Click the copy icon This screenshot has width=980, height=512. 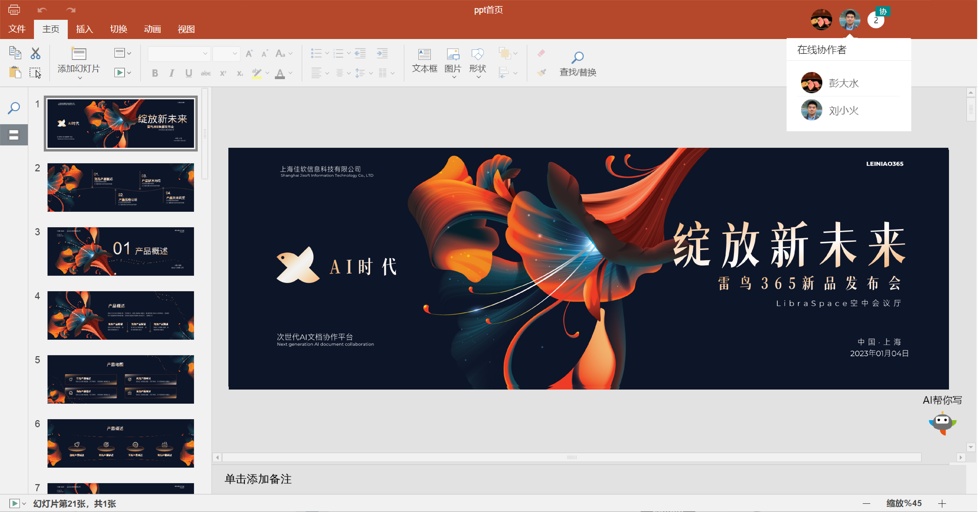15,53
